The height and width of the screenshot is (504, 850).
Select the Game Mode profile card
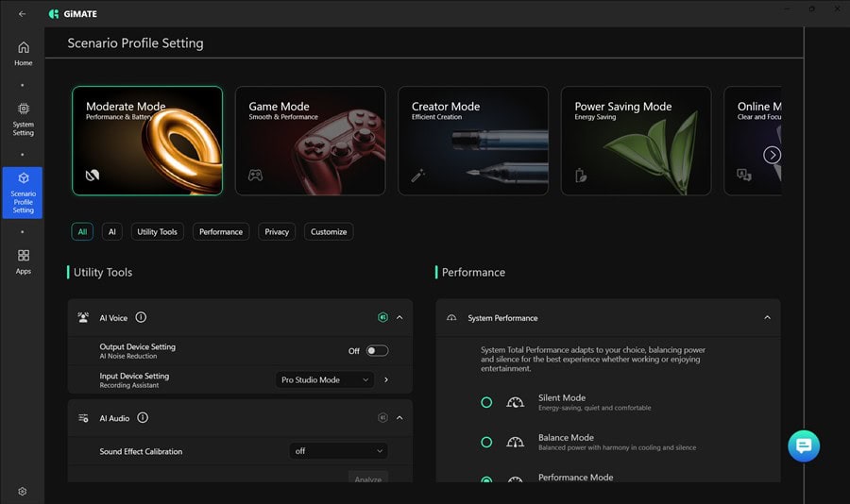[x=310, y=141]
